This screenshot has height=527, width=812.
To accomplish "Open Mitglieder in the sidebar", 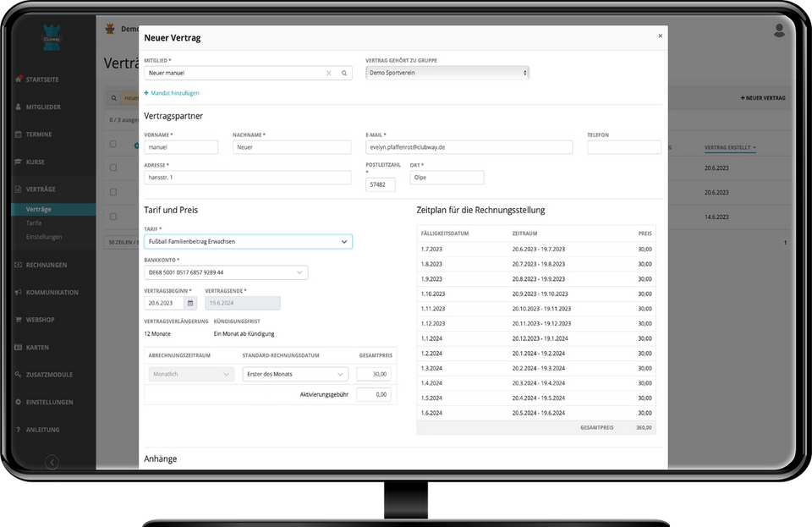I will point(43,107).
